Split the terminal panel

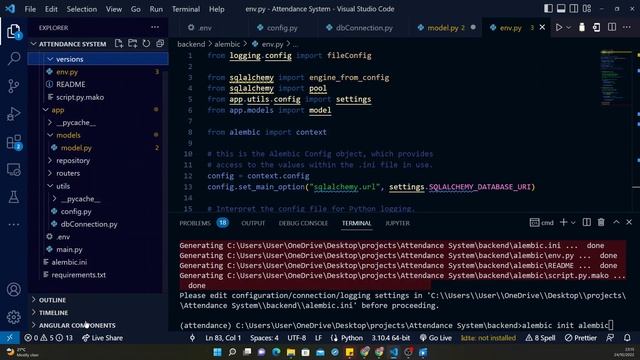click(587, 222)
